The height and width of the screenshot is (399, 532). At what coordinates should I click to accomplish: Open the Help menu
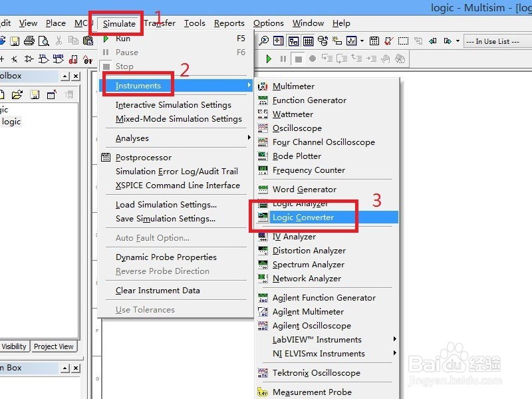[341, 23]
